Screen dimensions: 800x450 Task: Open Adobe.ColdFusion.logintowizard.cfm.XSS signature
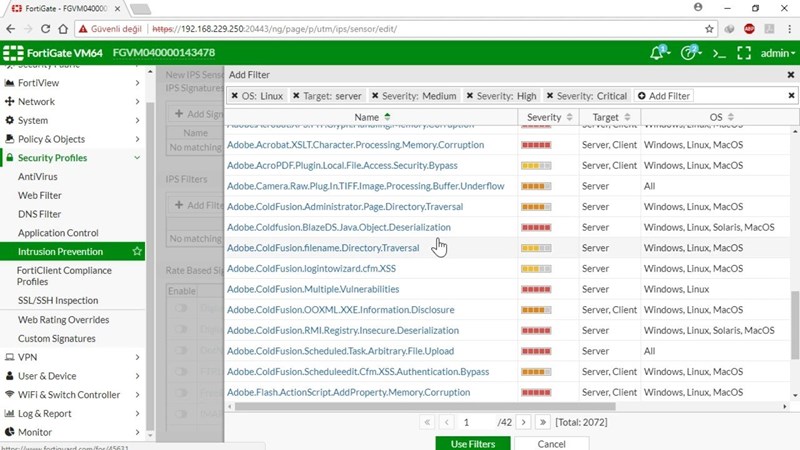[x=311, y=268]
